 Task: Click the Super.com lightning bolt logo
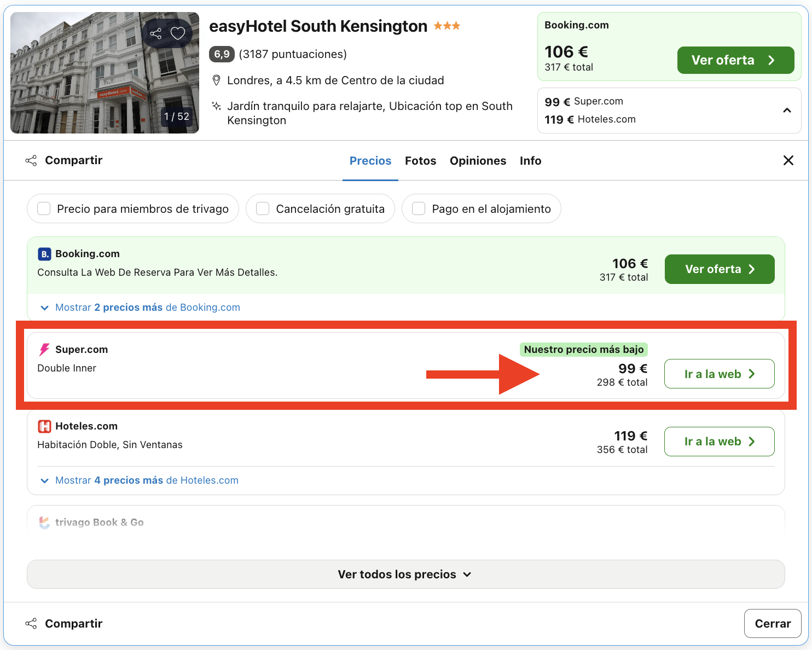pos(45,349)
